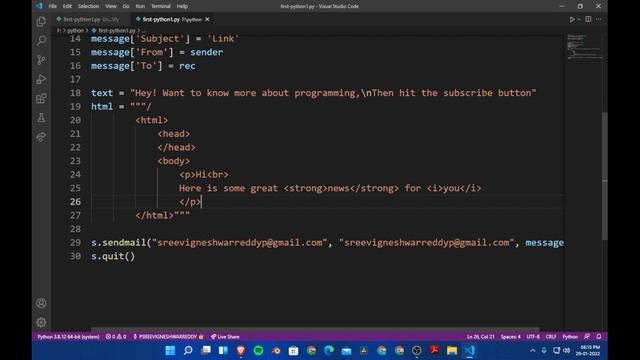Open the Testing flask view
This screenshot has width=640, height=360.
(41, 118)
